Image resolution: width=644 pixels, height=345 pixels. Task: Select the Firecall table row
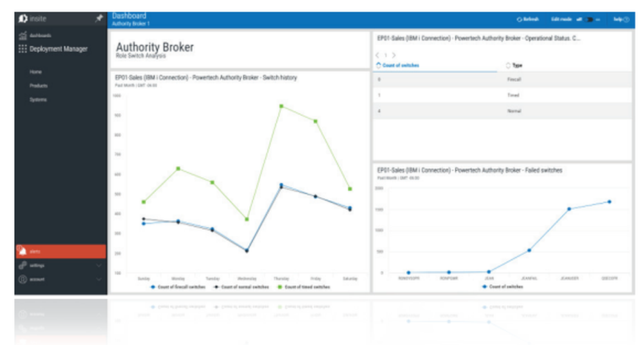(502, 79)
